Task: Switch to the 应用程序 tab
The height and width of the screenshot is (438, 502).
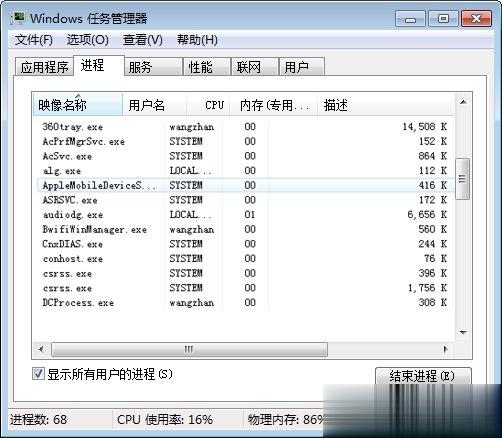Action: (44, 67)
